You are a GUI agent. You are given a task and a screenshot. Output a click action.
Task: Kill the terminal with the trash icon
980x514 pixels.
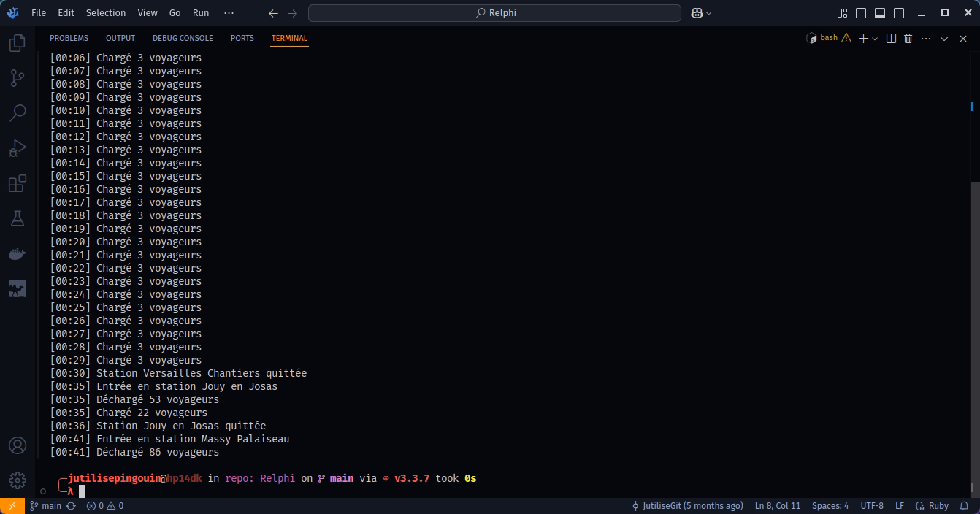click(908, 38)
